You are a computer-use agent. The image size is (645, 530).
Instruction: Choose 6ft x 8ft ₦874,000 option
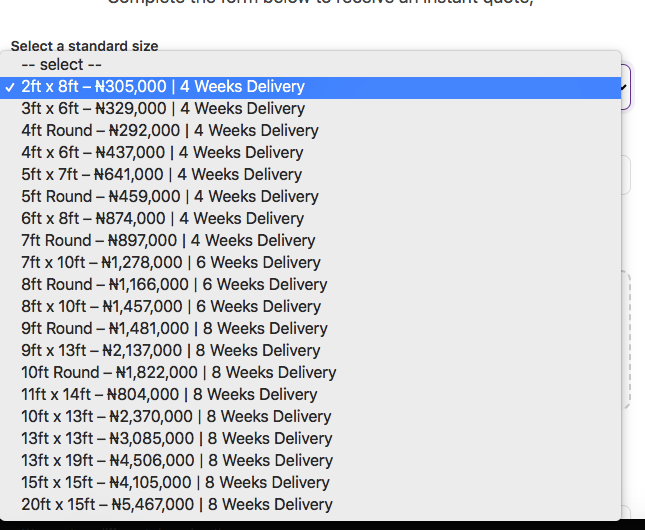(x=163, y=219)
